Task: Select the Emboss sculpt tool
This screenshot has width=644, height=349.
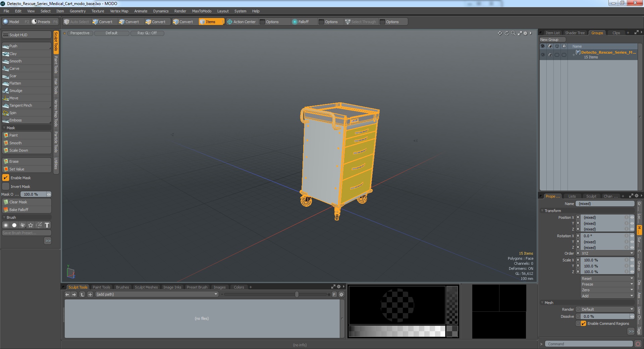Action: [x=26, y=120]
